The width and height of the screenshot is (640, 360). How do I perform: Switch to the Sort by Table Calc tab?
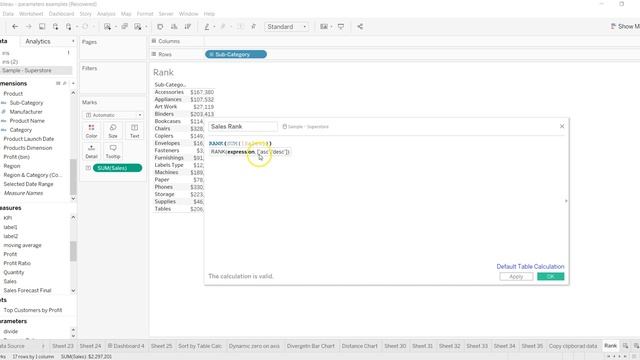click(200, 346)
